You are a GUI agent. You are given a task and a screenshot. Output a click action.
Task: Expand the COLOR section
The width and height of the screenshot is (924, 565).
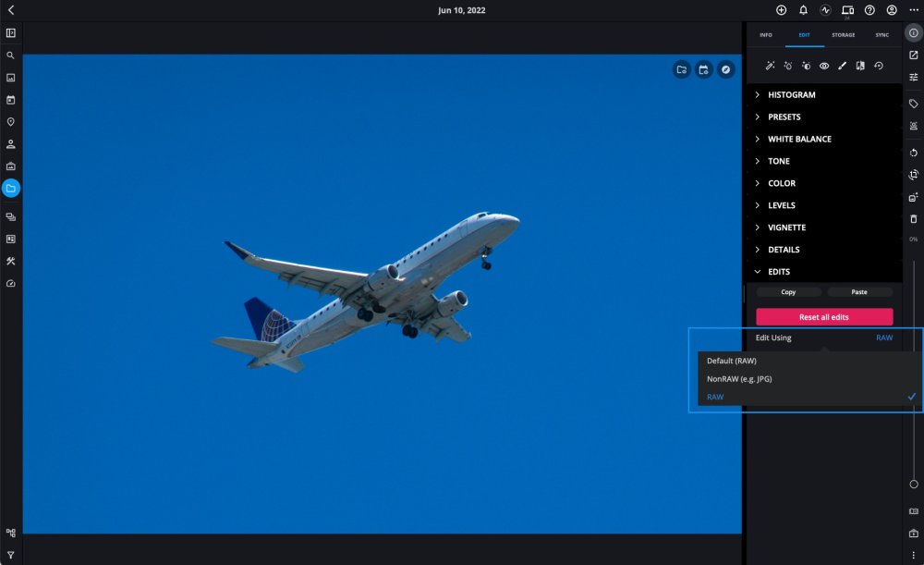tap(824, 183)
